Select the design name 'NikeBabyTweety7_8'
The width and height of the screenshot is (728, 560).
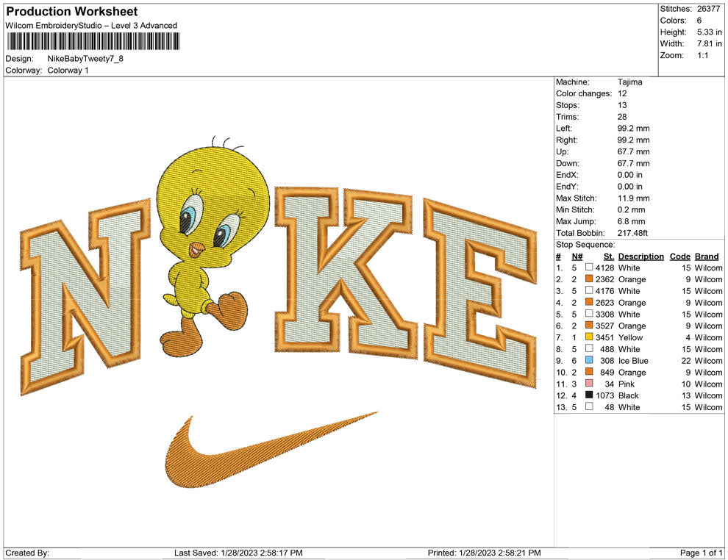85,59
